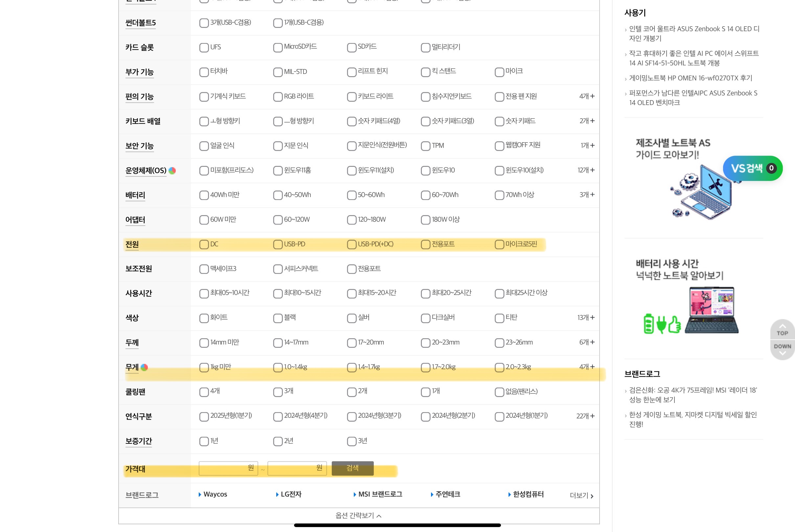Click the TOP scroll arrow button

pos(782,330)
